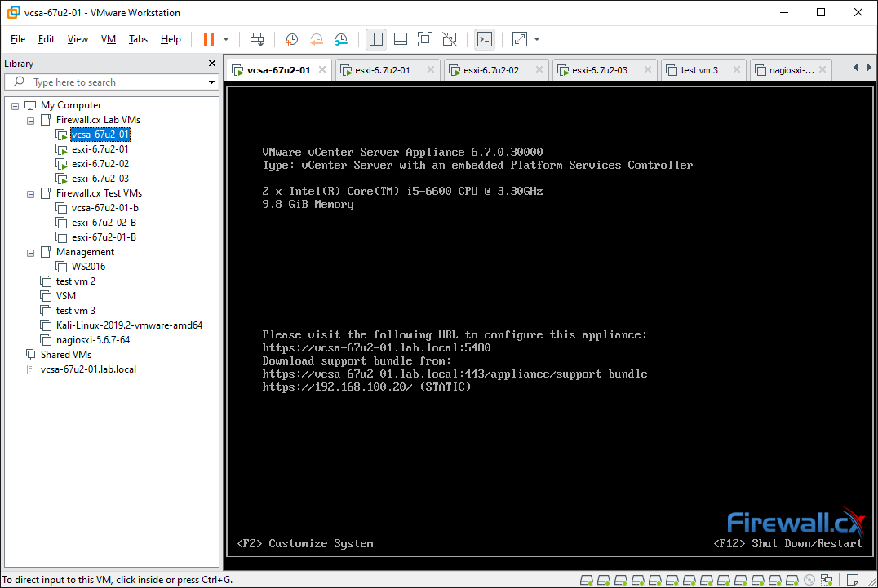The height and width of the screenshot is (588, 878).
Task: Show console view toolbar icon
Action: [485, 39]
